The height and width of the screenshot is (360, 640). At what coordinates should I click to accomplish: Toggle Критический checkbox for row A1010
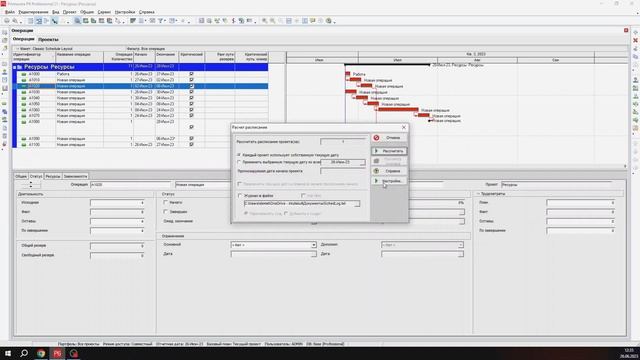point(191,80)
